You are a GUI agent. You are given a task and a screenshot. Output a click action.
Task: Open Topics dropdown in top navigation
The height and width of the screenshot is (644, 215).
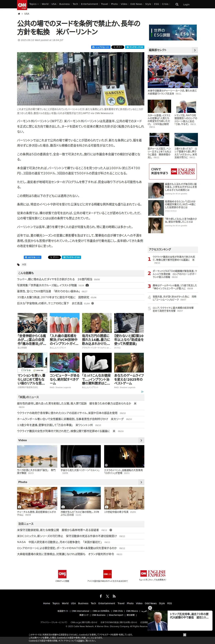pos(34,4)
